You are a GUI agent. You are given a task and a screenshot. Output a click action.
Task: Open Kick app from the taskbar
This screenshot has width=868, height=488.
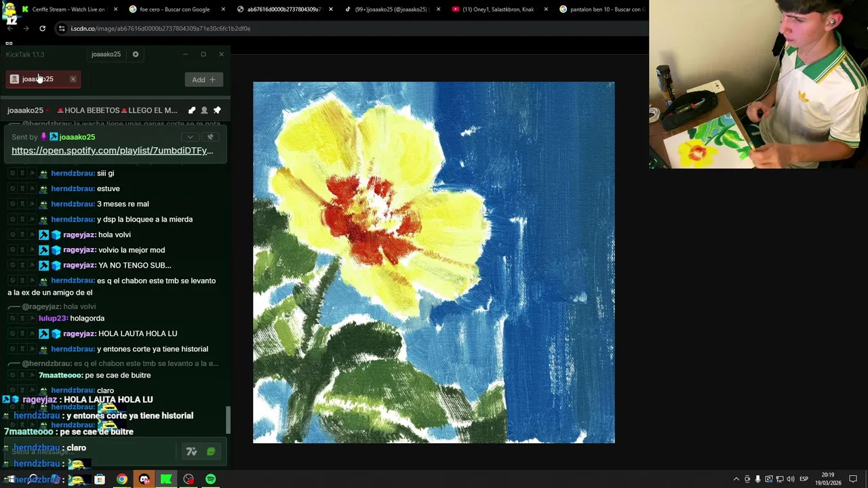click(166, 479)
